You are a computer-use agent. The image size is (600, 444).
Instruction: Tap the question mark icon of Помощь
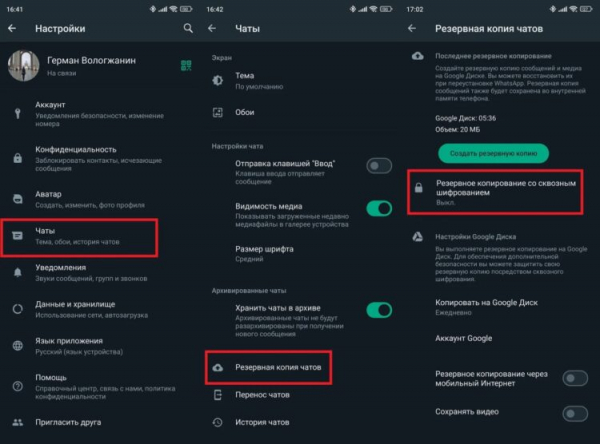(x=18, y=386)
